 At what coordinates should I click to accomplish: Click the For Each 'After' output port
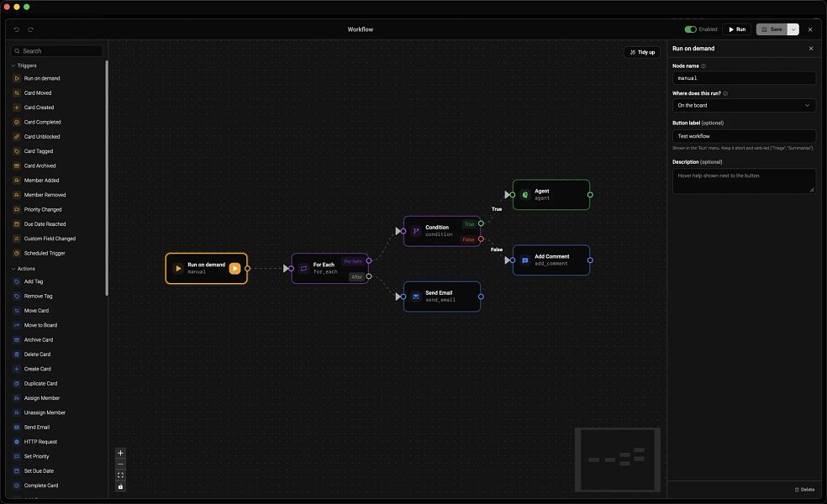click(369, 276)
